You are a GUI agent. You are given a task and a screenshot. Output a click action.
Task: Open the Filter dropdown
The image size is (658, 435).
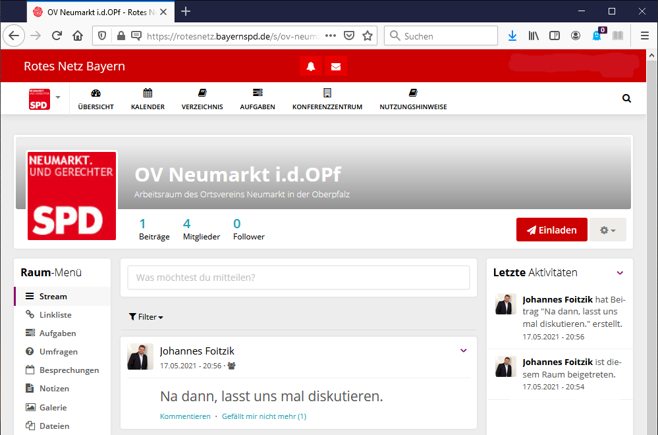146,317
